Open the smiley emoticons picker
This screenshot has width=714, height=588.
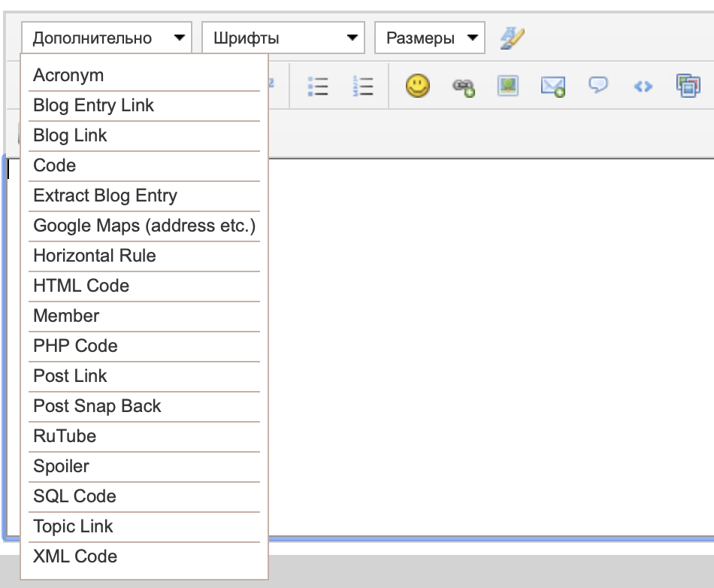pos(418,86)
